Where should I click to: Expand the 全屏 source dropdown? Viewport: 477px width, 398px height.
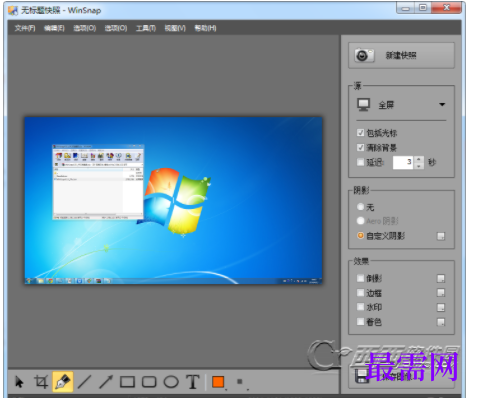pos(401,105)
